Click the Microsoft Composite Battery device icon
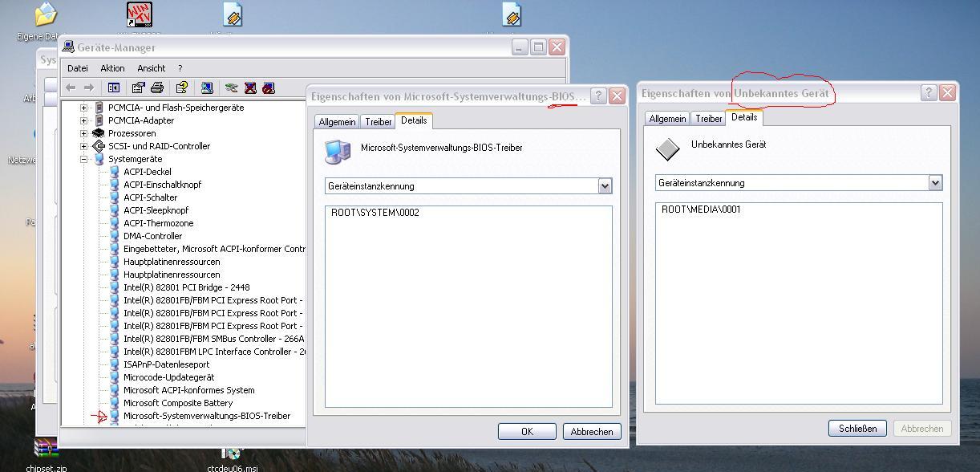 click(x=114, y=403)
